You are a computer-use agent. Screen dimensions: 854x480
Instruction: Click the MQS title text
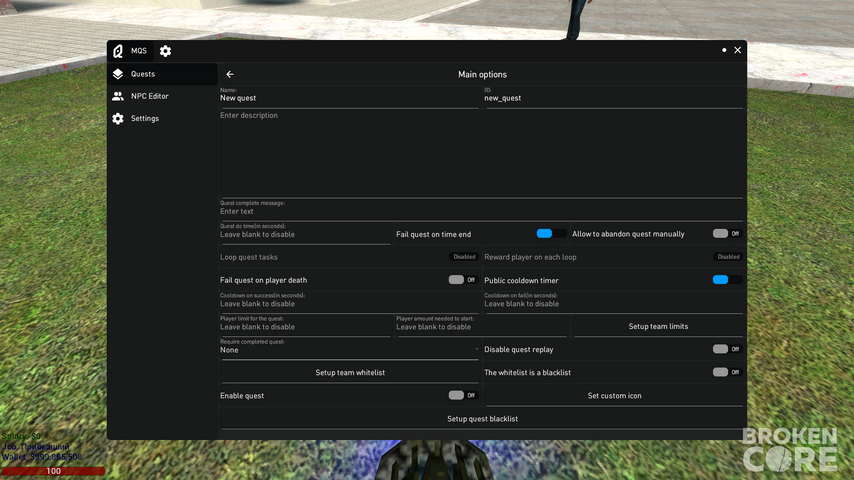coord(139,51)
